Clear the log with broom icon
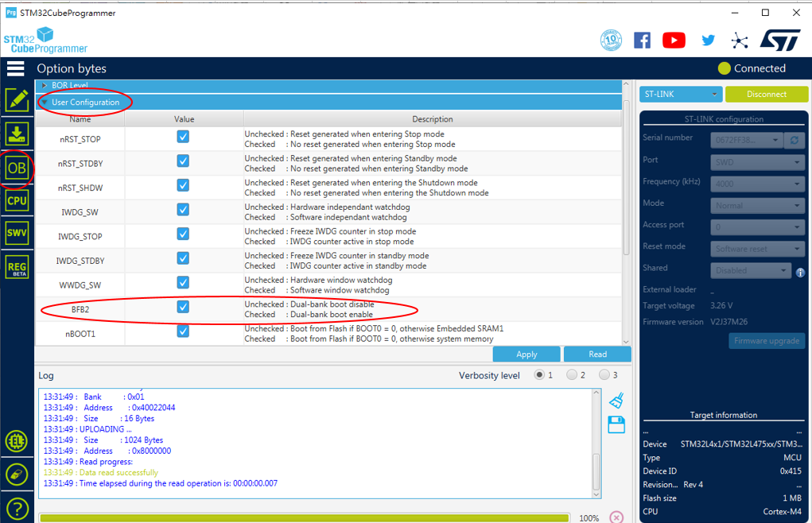 [x=616, y=401]
